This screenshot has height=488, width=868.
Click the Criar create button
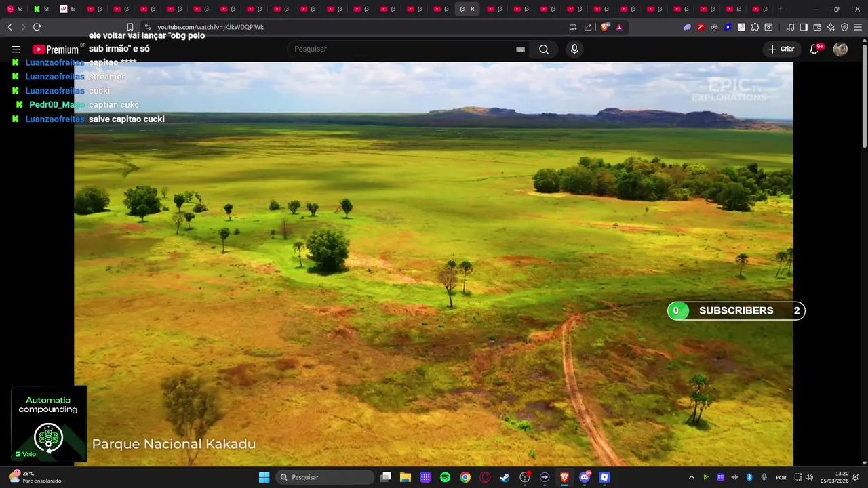(781, 49)
